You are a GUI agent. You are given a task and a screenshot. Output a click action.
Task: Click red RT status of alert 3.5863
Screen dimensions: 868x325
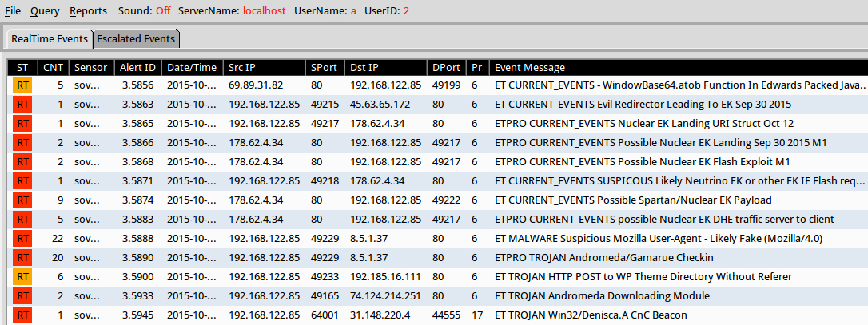click(22, 105)
